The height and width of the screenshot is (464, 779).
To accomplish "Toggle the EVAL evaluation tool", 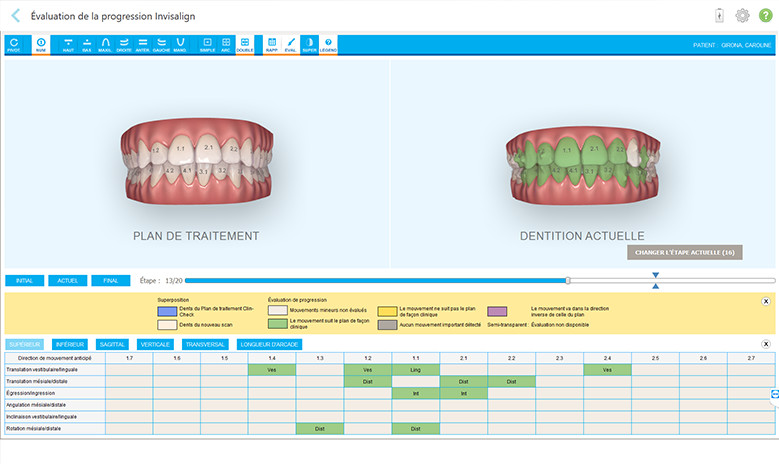I will point(291,45).
